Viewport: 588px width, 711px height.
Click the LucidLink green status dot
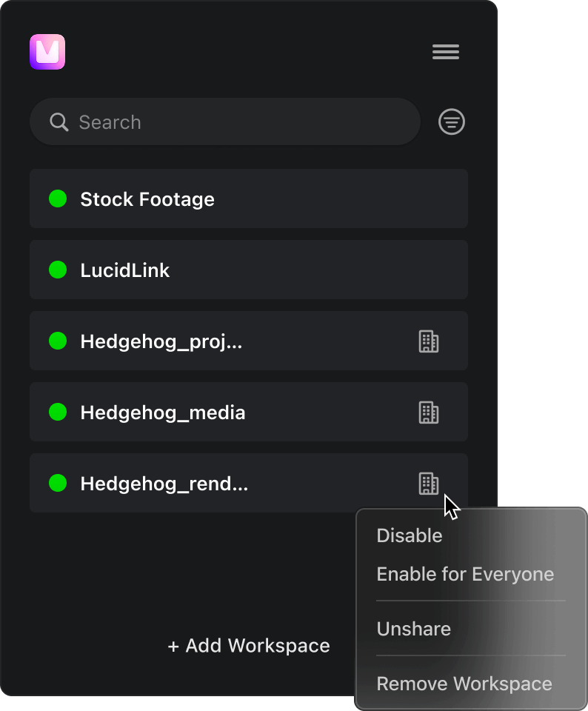pyautogui.click(x=58, y=270)
